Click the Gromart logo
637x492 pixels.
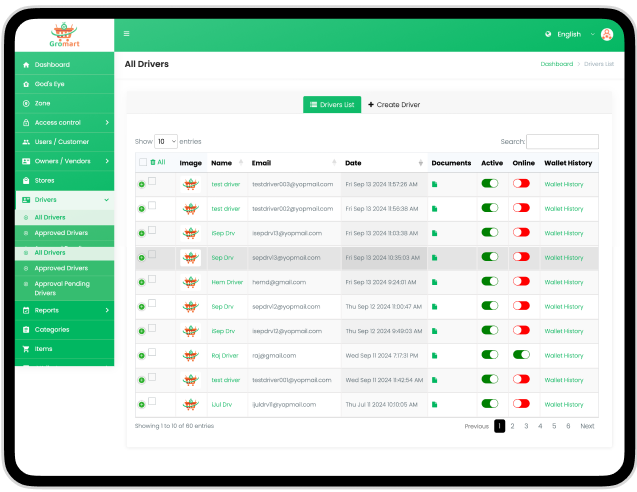[x=63, y=35]
